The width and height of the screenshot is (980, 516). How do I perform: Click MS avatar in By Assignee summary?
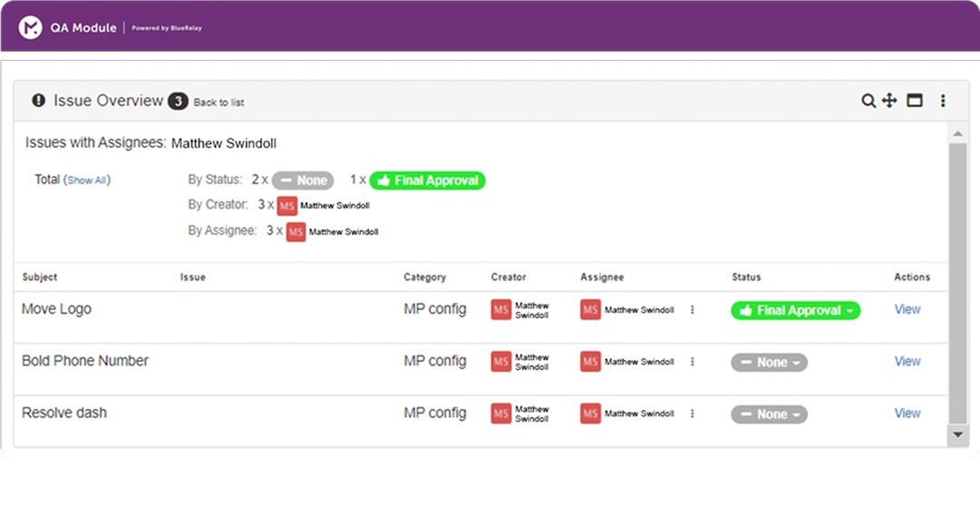tap(296, 232)
